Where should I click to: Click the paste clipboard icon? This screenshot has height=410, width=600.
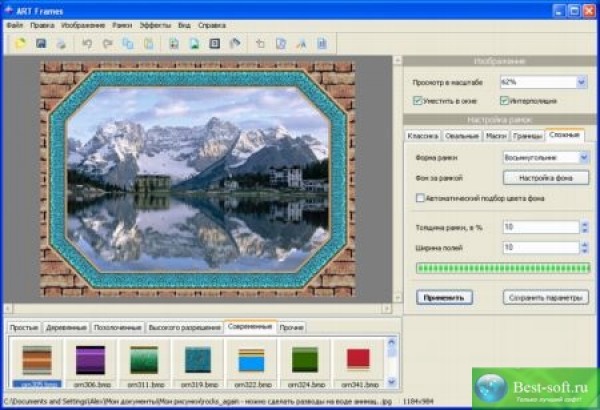click(148, 43)
